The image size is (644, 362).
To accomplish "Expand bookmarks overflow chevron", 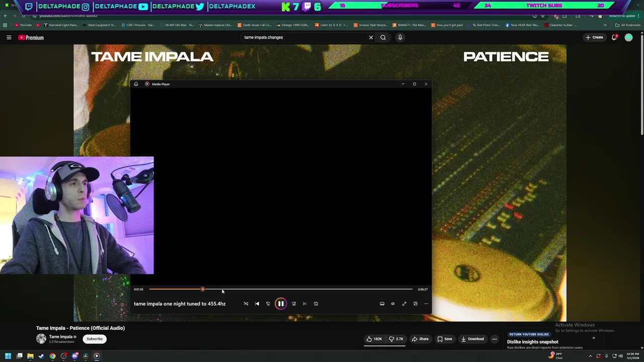I will (605, 25).
